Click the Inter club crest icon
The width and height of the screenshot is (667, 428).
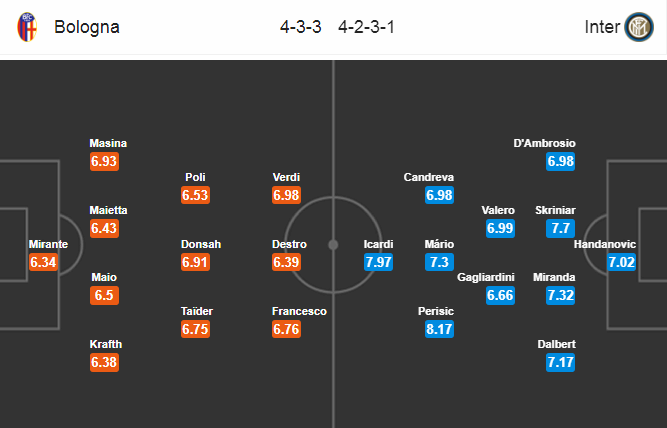click(x=639, y=27)
